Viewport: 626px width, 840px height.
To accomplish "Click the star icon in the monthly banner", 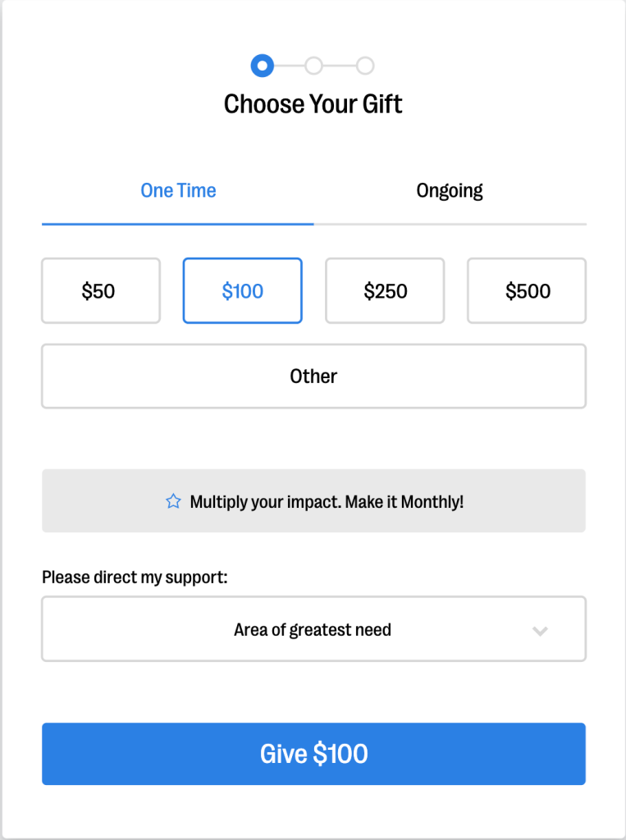I will [x=173, y=501].
